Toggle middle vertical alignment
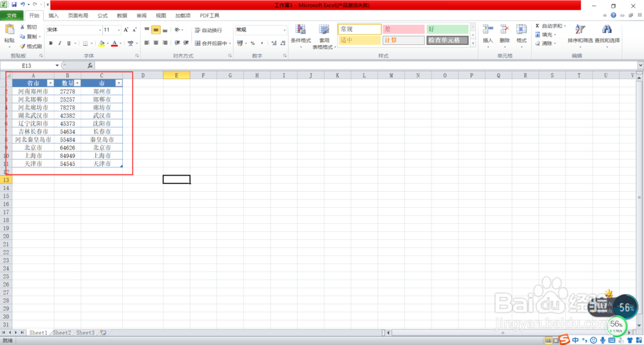 point(156,30)
